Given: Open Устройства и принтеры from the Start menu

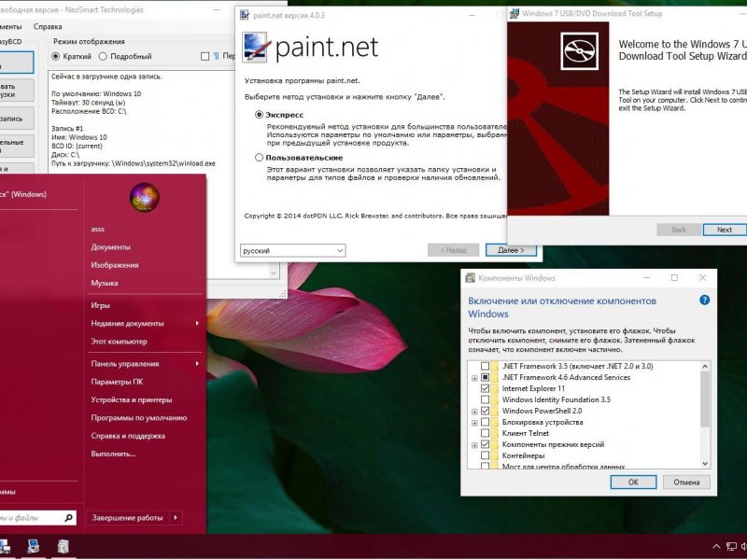Looking at the screenshot, I should [x=132, y=400].
